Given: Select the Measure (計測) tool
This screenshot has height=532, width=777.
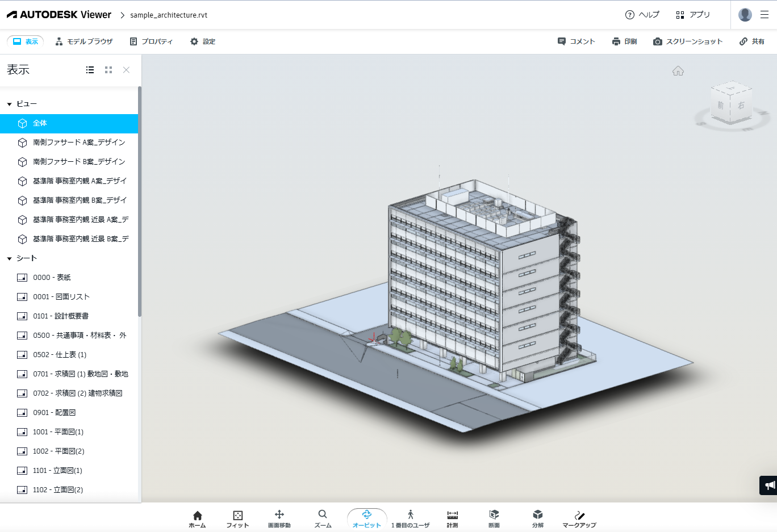Looking at the screenshot, I should [x=452, y=518].
